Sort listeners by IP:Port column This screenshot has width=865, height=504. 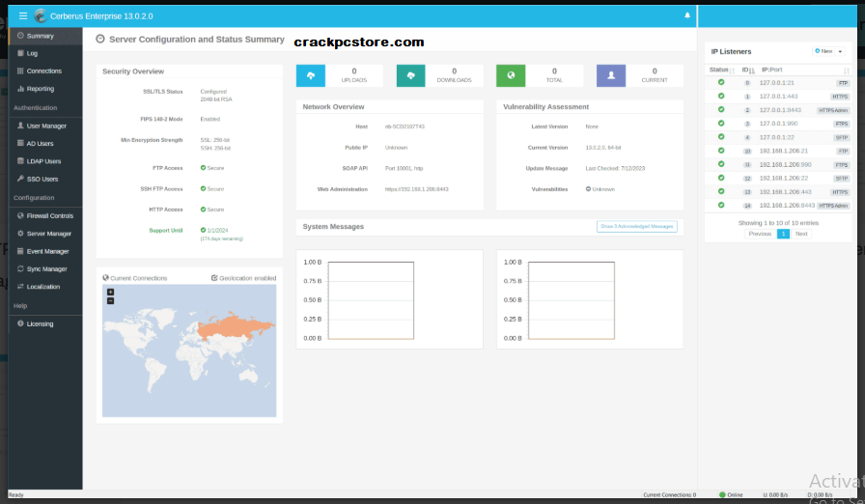(x=805, y=70)
